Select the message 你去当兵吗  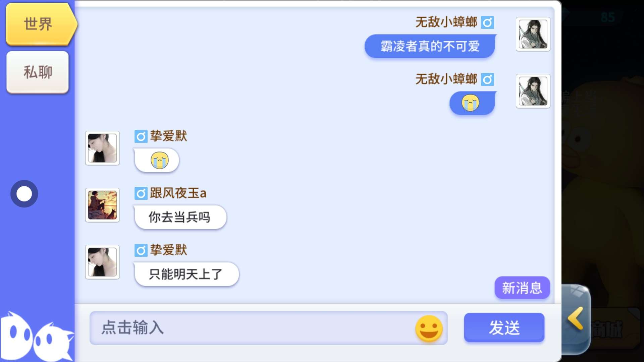180,217
